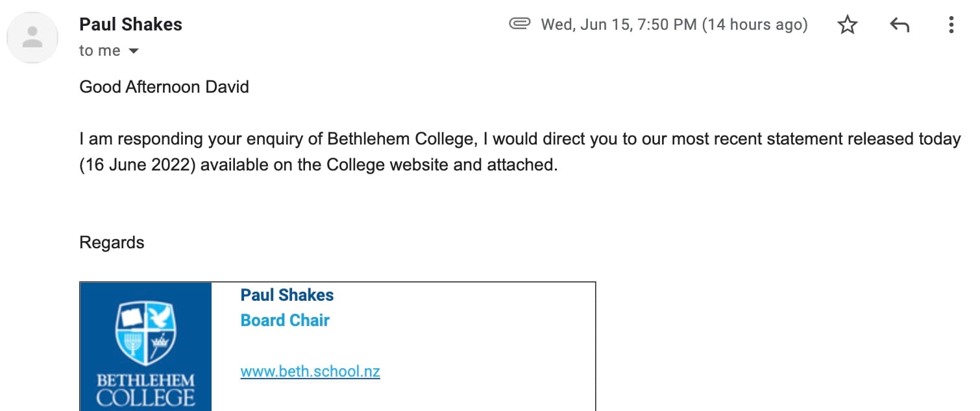Open the three-dot More options menu

[x=950, y=25]
